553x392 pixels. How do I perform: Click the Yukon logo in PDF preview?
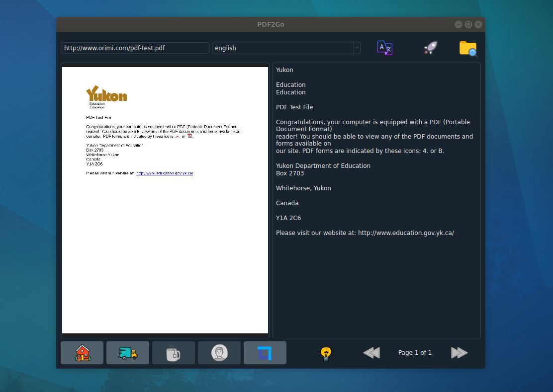click(106, 94)
